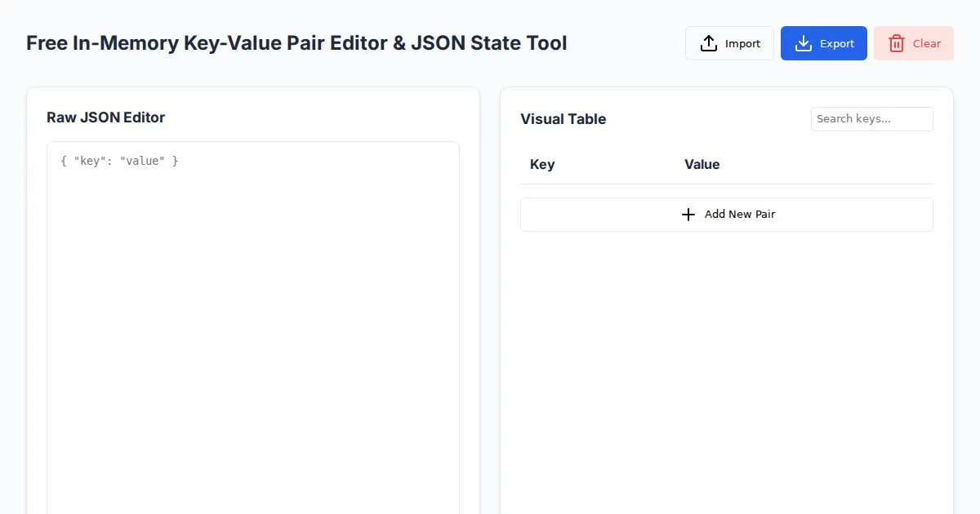Click the plus icon before Add New Pair
Screen dimensions: 980x514
(x=688, y=215)
